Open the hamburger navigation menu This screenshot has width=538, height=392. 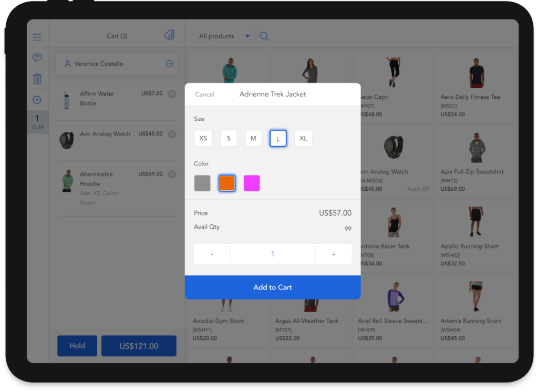37,37
